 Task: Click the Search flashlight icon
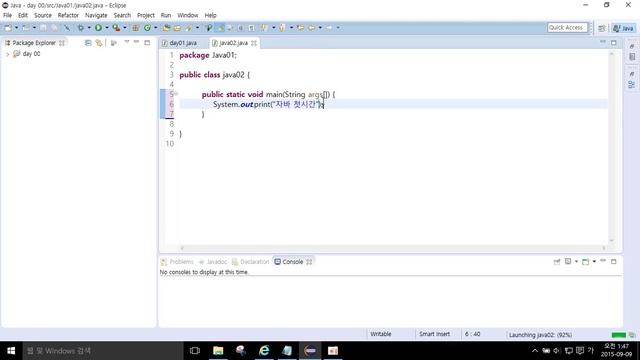188,28
